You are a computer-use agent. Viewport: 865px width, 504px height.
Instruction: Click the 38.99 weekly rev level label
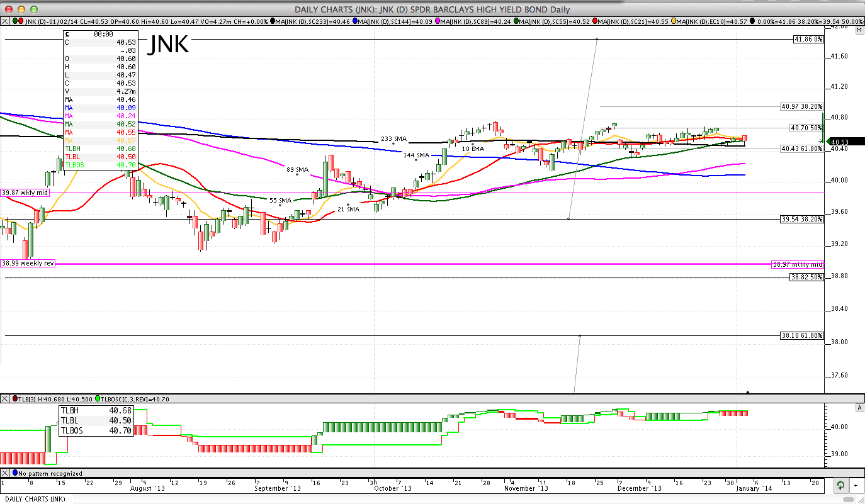28,263
